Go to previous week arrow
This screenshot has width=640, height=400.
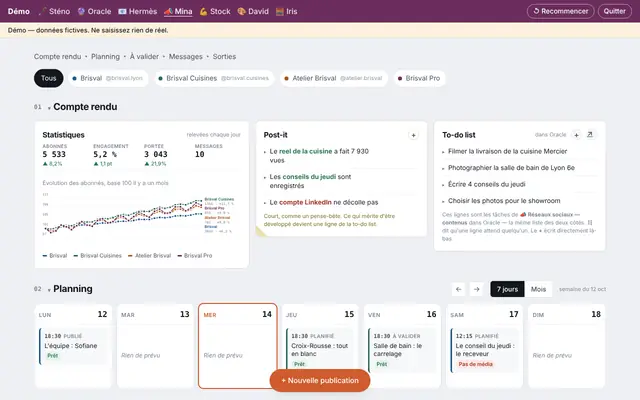(x=458, y=289)
